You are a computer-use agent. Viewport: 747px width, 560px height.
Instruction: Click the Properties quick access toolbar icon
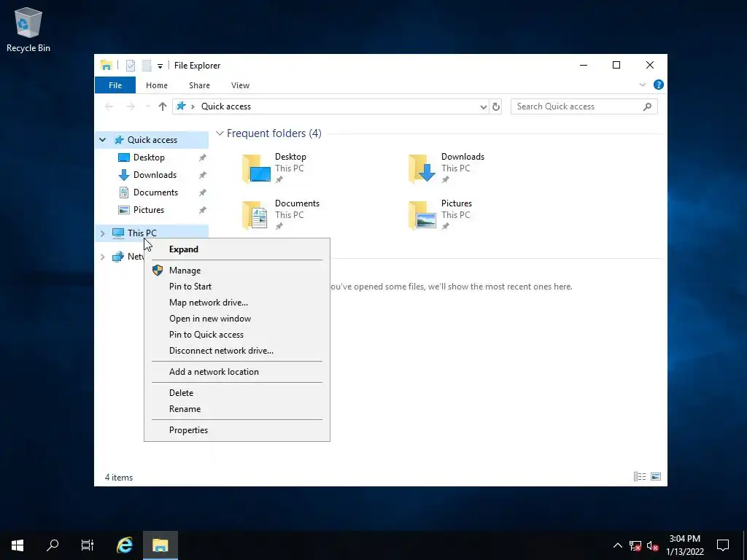coord(130,65)
